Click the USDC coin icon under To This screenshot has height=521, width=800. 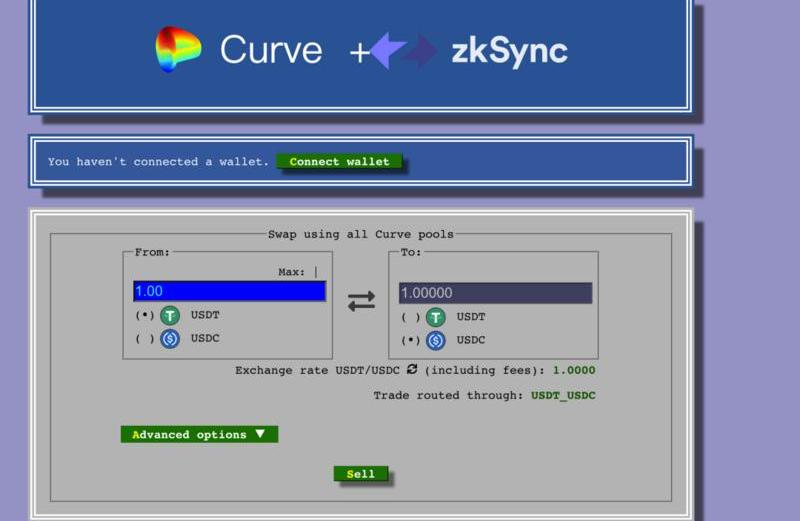pyautogui.click(x=436, y=340)
